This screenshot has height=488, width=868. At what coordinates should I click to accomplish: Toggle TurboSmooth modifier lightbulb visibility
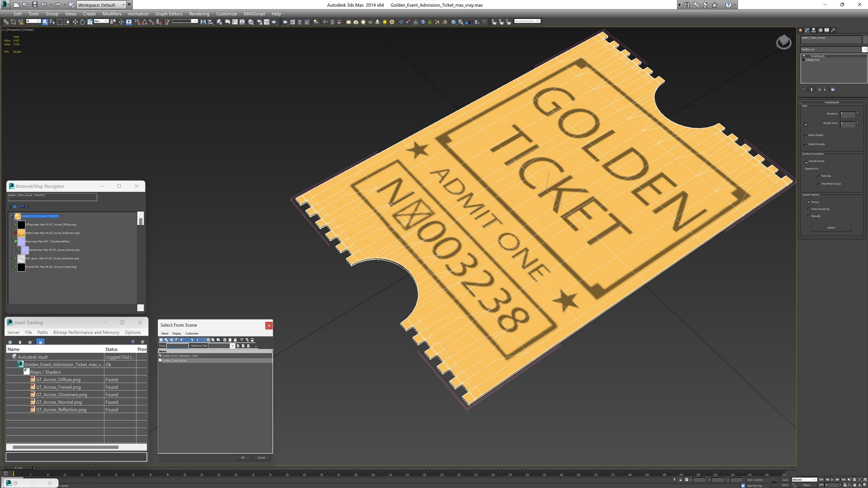tap(804, 56)
